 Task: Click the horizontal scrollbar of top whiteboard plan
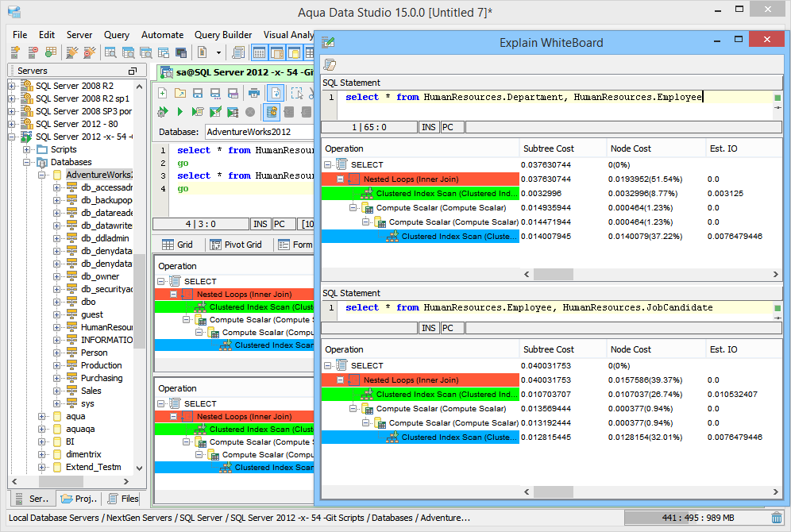pyautogui.click(x=554, y=274)
